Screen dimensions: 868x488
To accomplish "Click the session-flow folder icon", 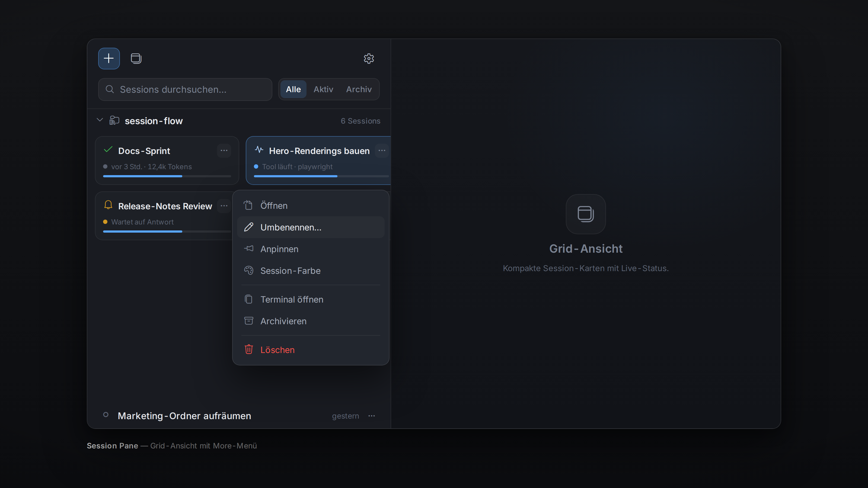I will 114,120.
